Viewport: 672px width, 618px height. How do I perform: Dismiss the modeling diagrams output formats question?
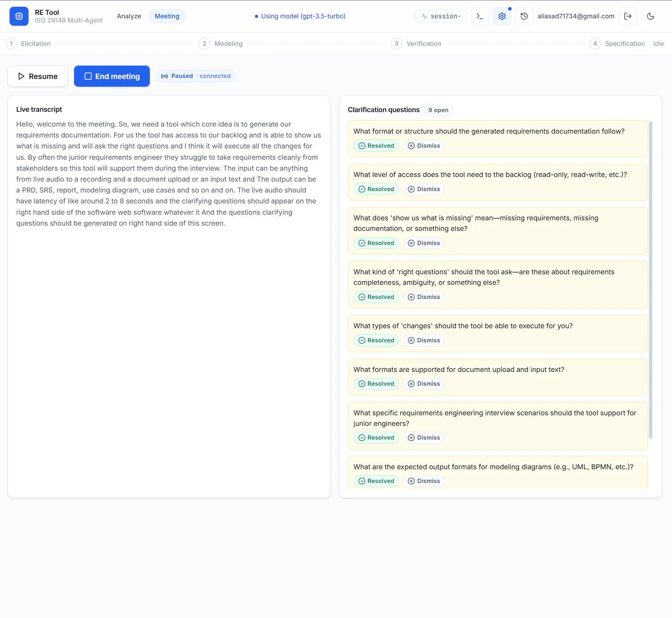click(x=424, y=481)
